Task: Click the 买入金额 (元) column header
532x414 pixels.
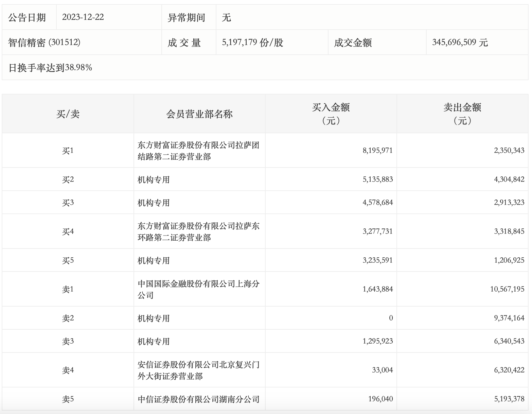Action: tap(331, 114)
